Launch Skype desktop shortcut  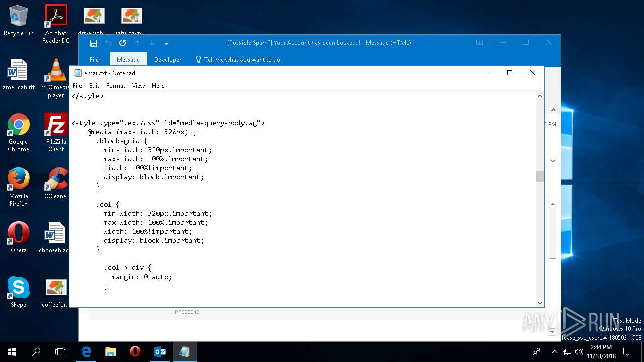(18, 292)
